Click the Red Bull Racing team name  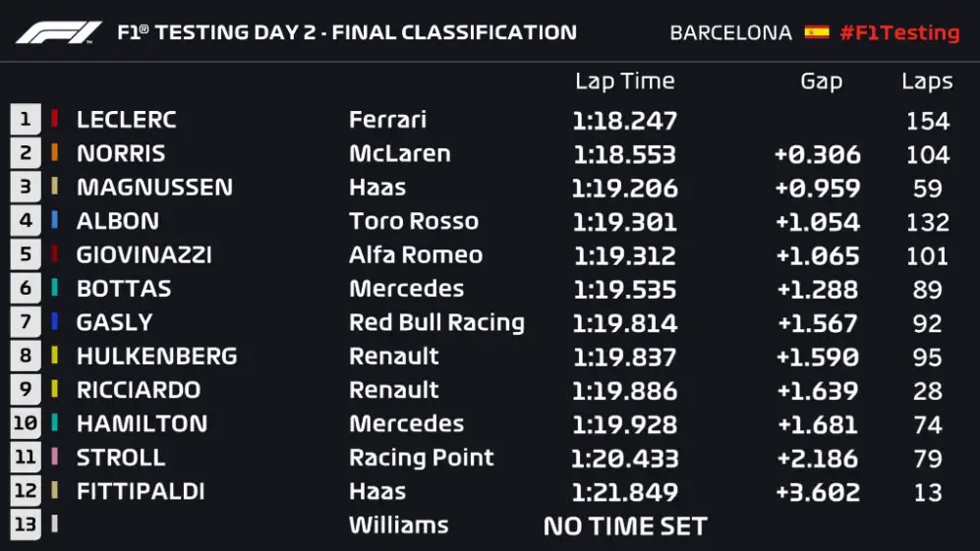436,322
